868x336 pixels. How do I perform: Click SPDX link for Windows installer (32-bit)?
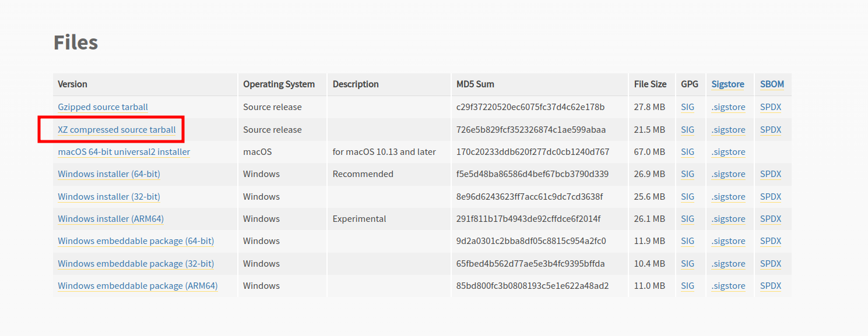coord(771,197)
